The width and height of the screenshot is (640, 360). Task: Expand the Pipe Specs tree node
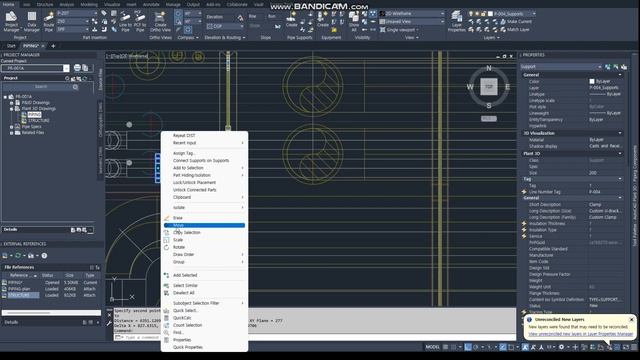point(11,127)
